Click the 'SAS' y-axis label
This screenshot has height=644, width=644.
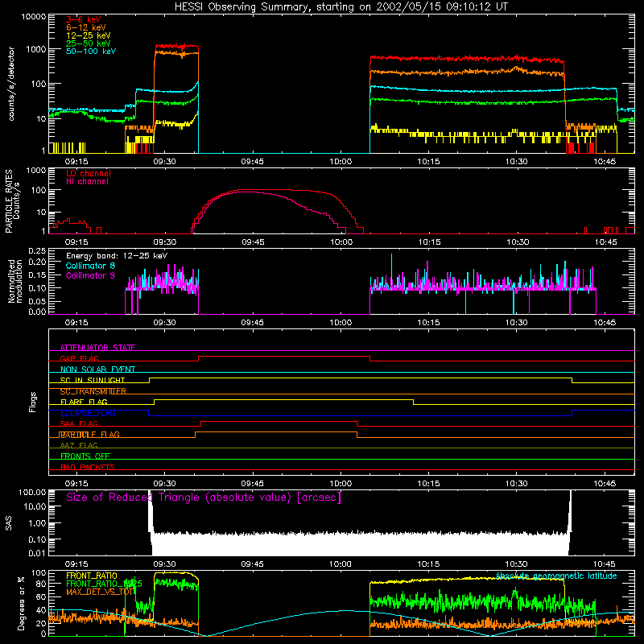click(x=9, y=523)
